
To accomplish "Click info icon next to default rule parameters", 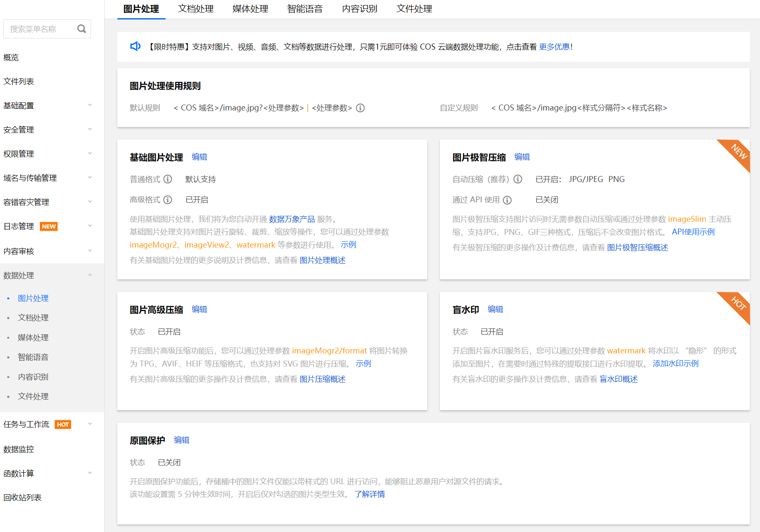I will 360,108.
